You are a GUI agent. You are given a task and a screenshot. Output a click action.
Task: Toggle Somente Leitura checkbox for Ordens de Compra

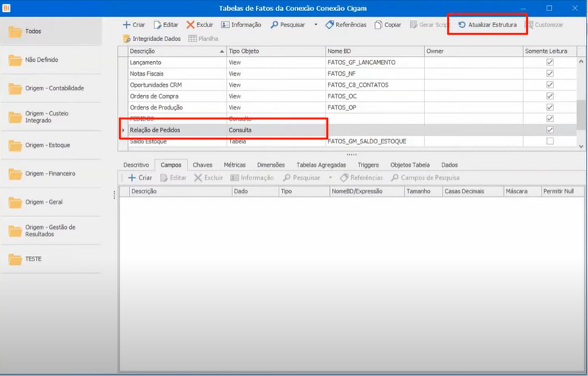[550, 96]
